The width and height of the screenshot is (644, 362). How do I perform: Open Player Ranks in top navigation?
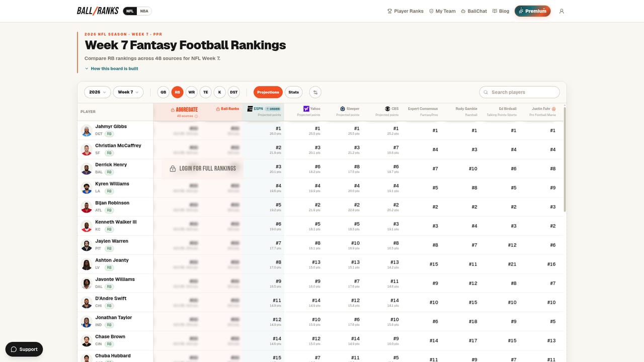406,11
